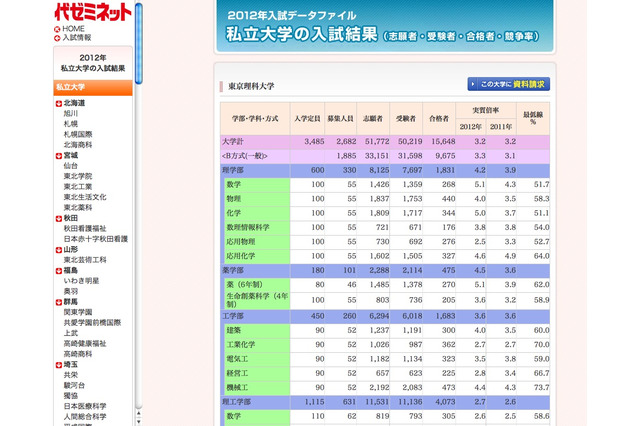
Task: Open 高崎健康福祉 link
Action: (85, 344)
